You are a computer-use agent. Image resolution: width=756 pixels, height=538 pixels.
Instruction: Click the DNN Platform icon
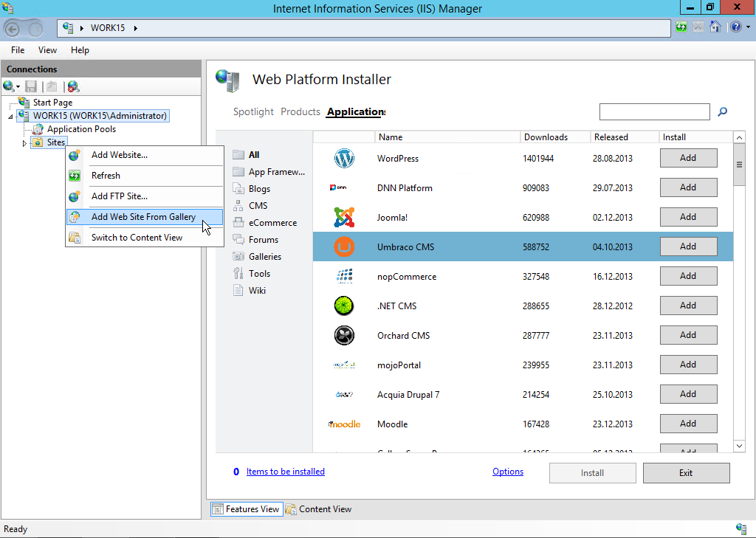tap(344, 187)
